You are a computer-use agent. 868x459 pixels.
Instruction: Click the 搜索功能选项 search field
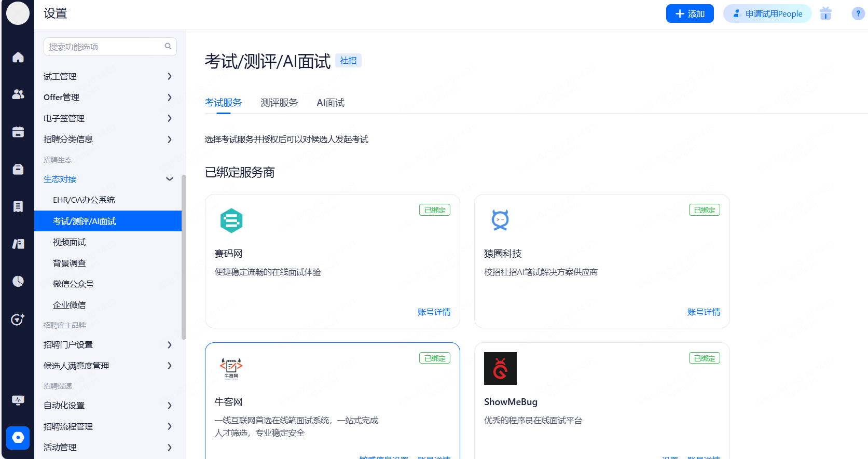(x=104, y=47)
